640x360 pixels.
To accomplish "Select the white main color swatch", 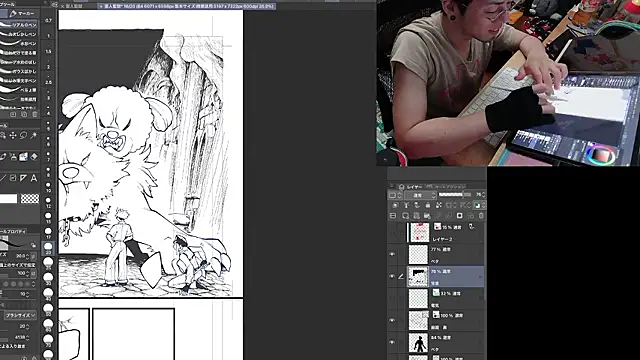I will 9,199.
